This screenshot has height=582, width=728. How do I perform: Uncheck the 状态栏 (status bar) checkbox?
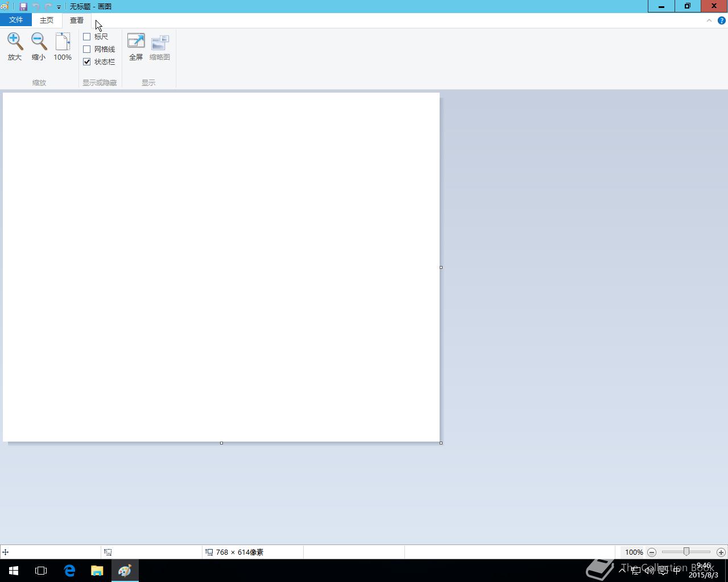(x=87, y=61)
